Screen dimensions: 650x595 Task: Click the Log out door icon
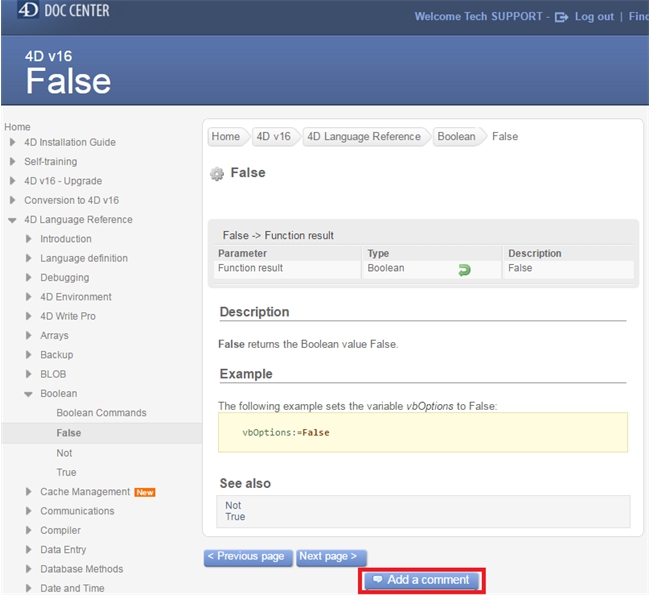click(561, 17)
